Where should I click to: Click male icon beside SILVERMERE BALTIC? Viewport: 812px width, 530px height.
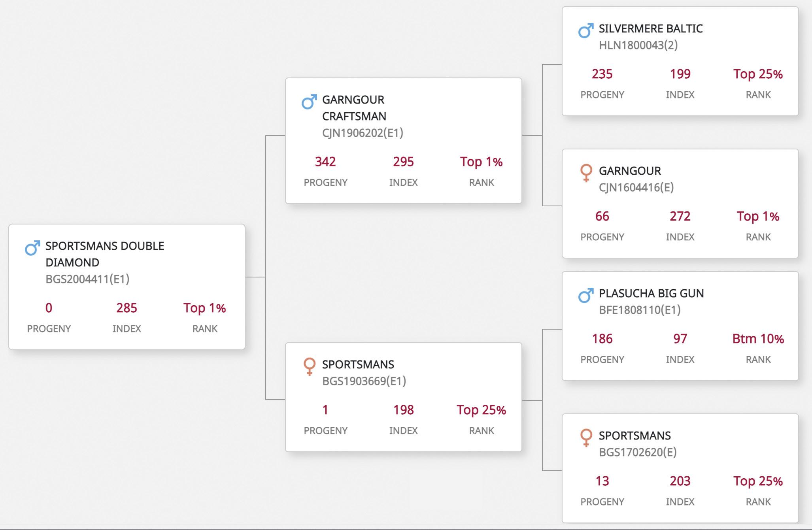[x=586, y=30]
